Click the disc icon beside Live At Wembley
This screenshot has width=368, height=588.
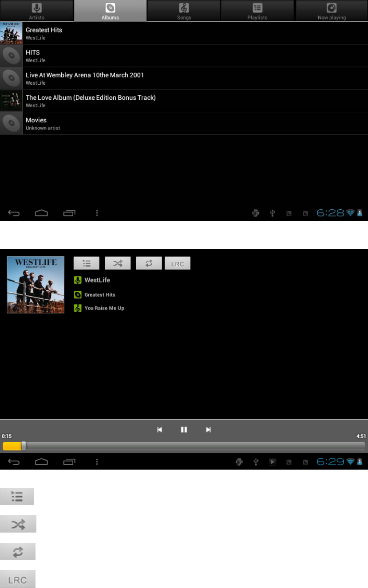(11, 78)
